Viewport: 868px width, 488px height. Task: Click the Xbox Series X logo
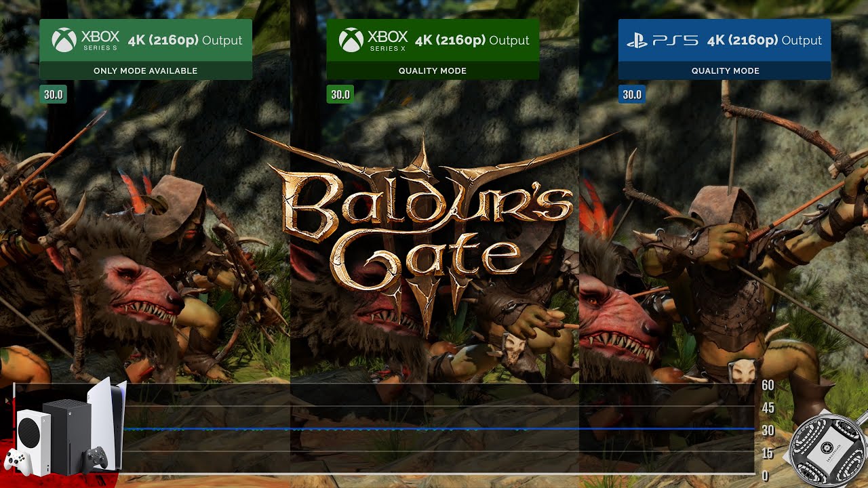pos(373,40)
